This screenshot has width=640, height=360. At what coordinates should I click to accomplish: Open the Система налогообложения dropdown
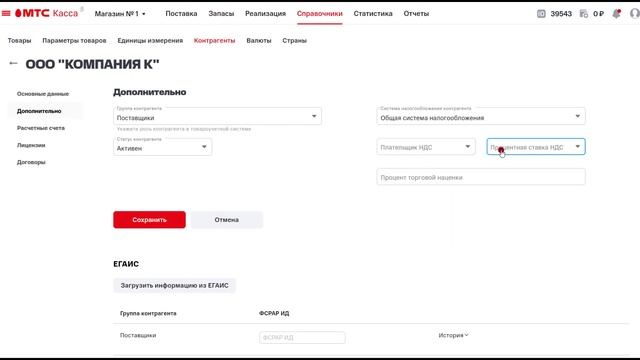tap(481, 116)
